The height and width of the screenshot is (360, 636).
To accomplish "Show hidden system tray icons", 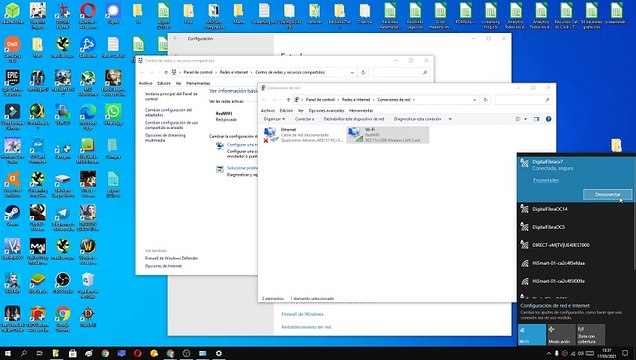I will click(x=549, y=354).
